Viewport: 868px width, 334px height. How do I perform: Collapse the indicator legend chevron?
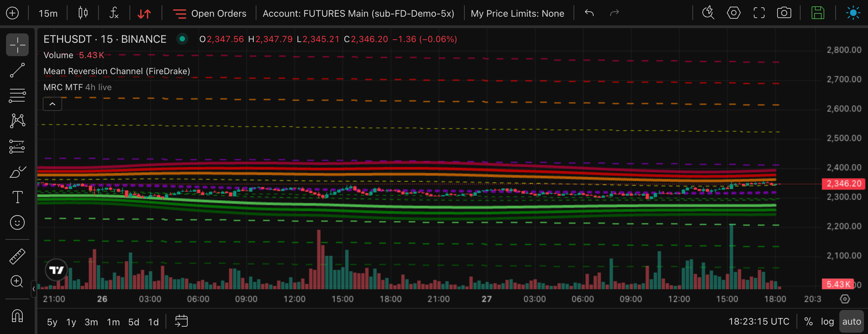tap(52, 104)
